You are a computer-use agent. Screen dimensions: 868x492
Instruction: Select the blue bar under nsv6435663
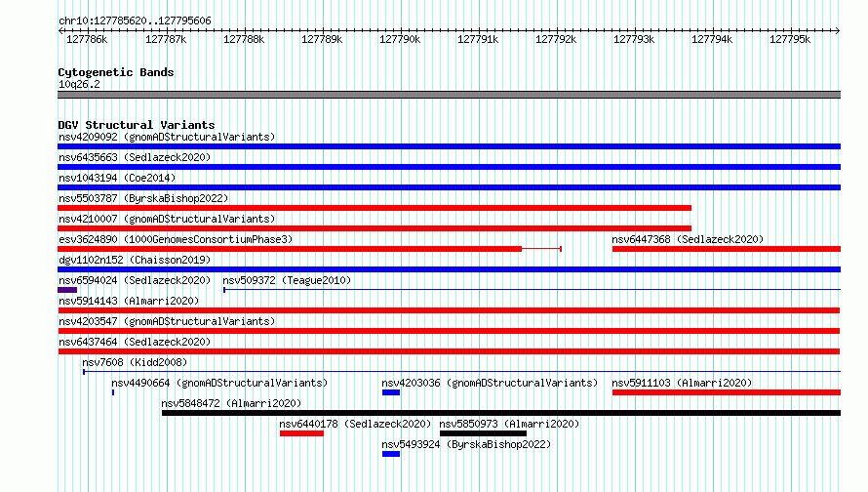click(x=449, y=167)
